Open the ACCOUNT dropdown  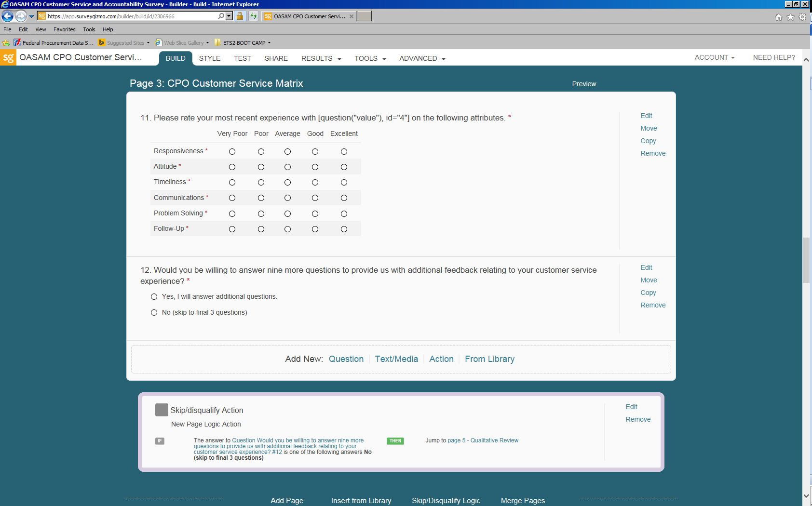click(715, 57)
